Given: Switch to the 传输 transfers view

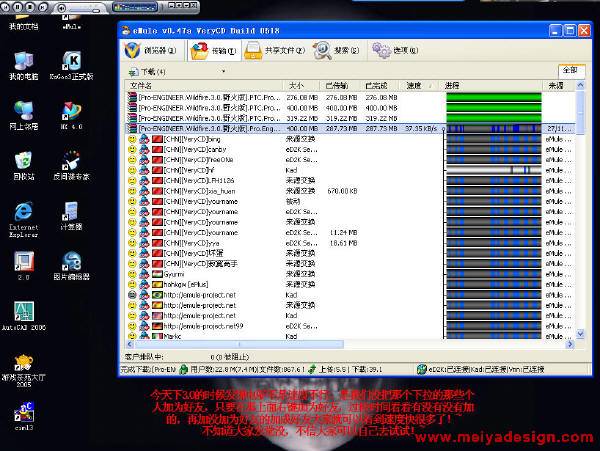Looking at the screenshot, I should 214,50.
